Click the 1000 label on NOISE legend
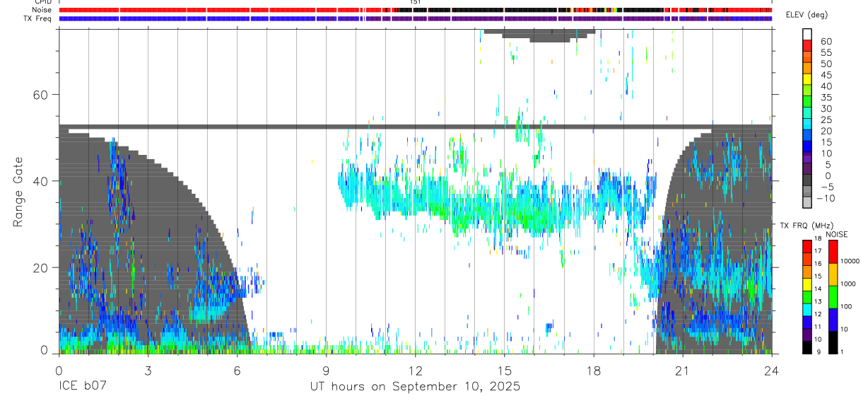Screen dimensions: 868x401 848,284
